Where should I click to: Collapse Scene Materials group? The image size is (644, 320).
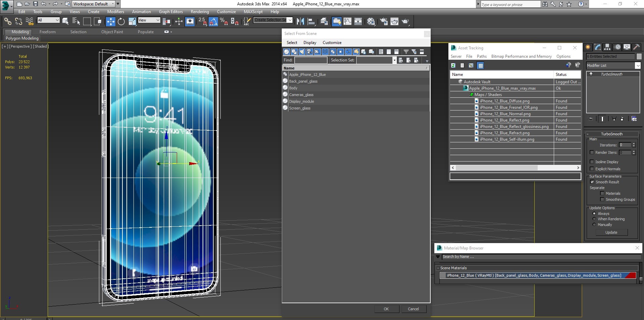coord(438,268)
